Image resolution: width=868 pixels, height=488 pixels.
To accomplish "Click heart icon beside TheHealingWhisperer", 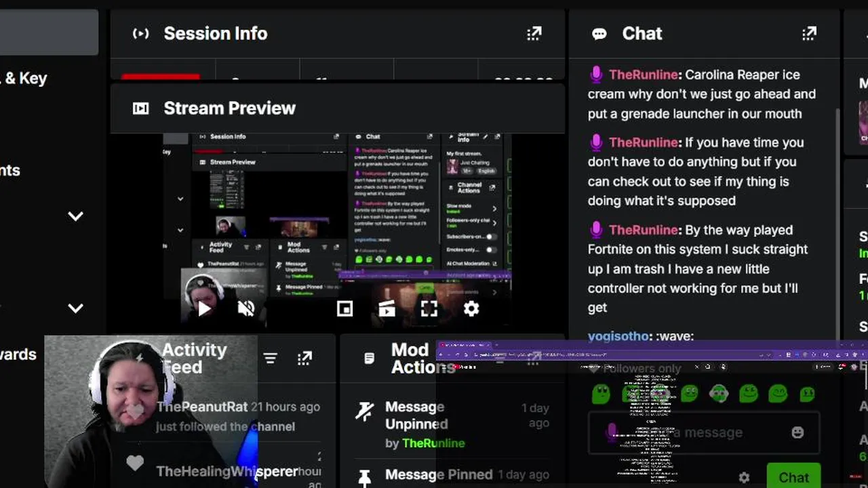I will coord(135,463).
